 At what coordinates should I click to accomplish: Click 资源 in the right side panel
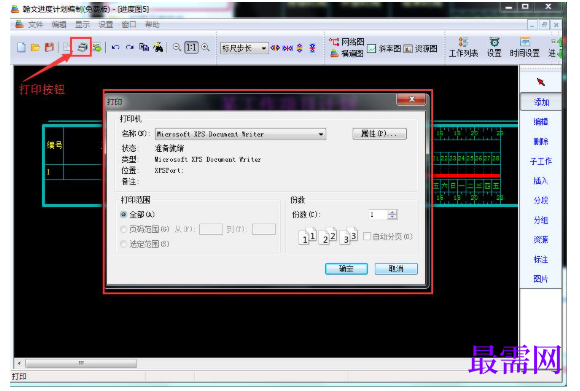(x=541, y=240)
